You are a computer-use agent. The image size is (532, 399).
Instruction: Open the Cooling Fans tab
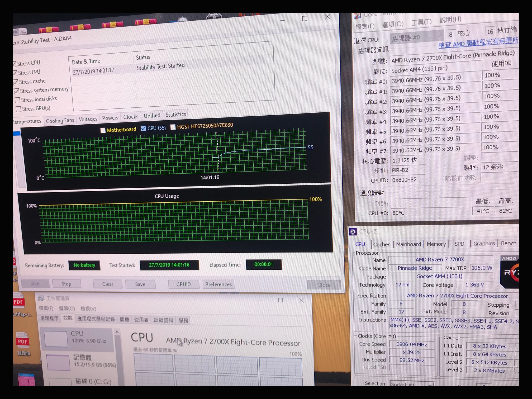pyautogui.click(x=60, y=121)
